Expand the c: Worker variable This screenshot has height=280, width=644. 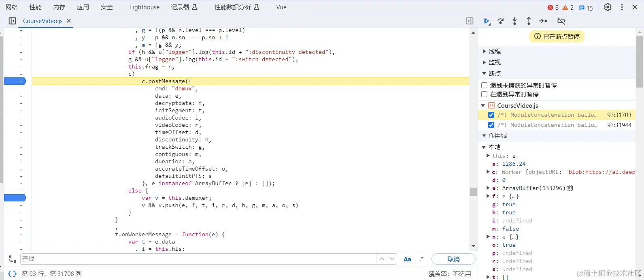[x=488, y=172]
